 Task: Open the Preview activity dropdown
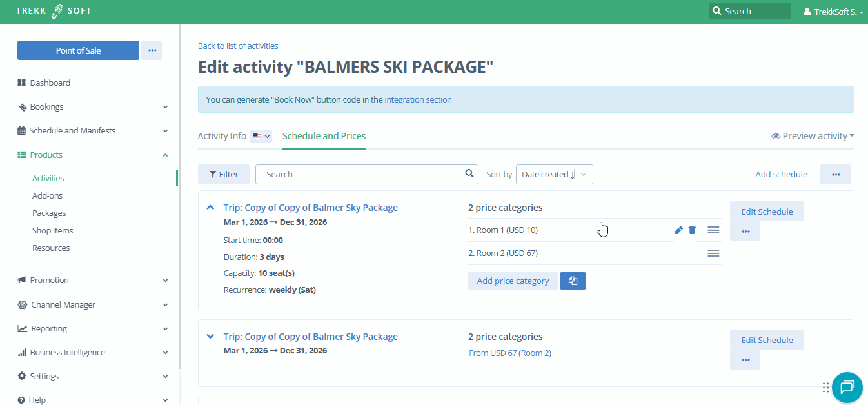click(813, 136)
